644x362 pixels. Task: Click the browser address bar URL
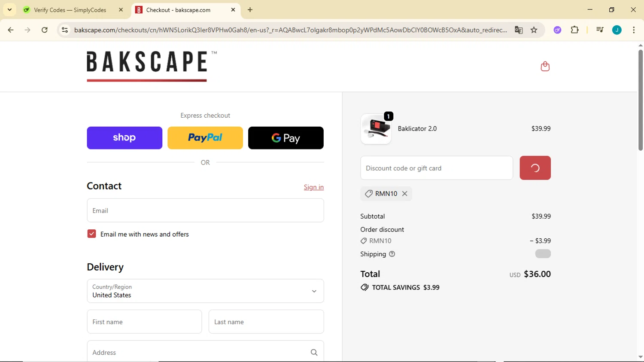pos(290,30)
